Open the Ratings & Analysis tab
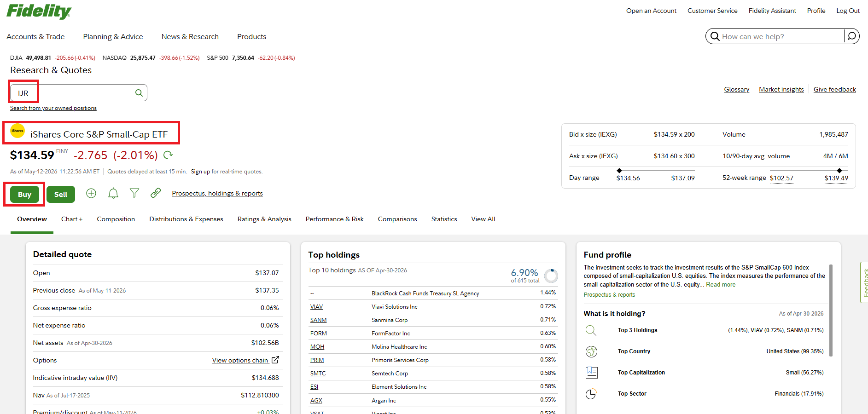The height and width of the screenshot is (414, 868). (x=264, y=219)
